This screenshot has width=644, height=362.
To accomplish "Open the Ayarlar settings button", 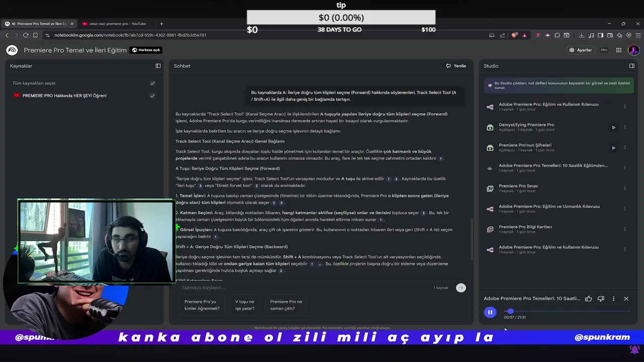I will click(x=580, y=50).
